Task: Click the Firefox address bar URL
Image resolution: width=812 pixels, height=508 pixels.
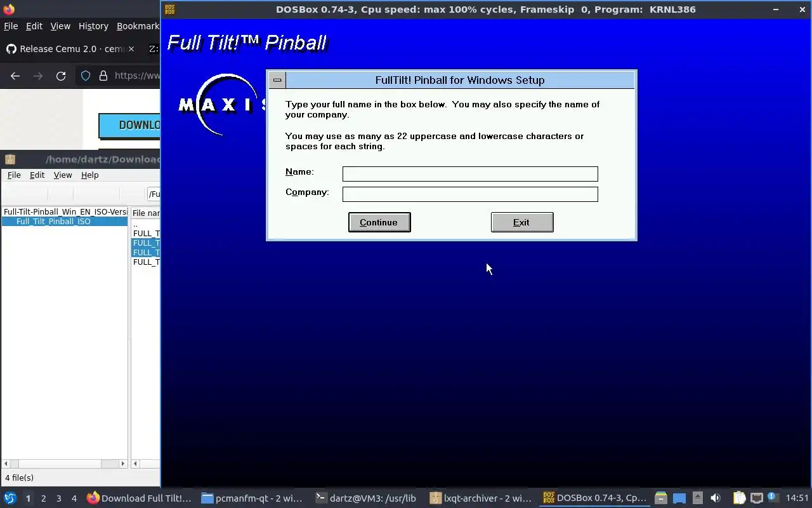Action: (x=137, y=76)
